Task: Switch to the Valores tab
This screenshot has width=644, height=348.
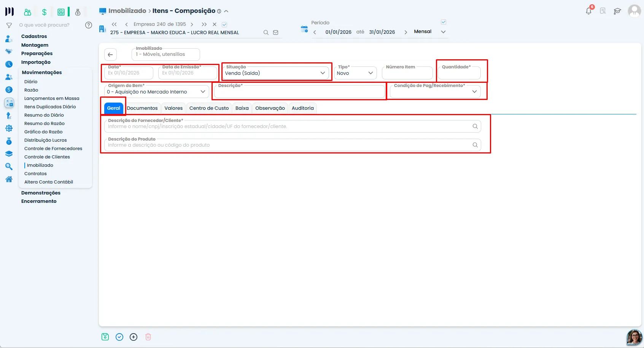Action: (173, 108)
